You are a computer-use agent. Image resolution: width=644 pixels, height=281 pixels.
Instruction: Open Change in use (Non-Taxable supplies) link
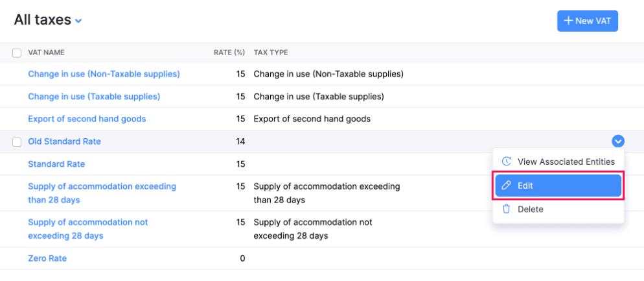point(104,74)
